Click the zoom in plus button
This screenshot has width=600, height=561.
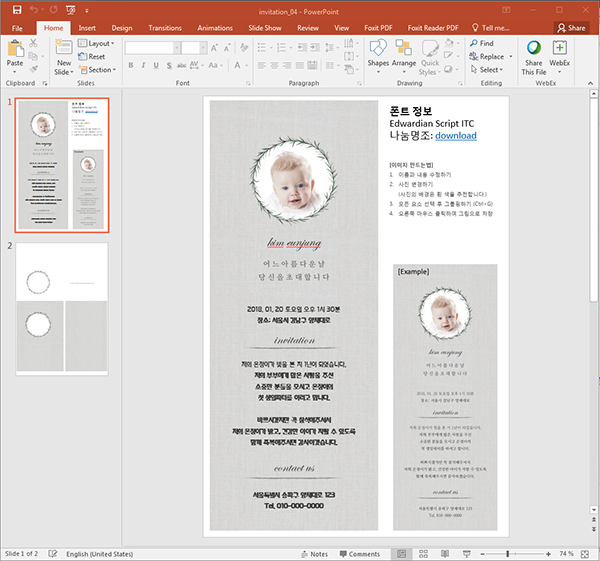click(x=549, y=554)
